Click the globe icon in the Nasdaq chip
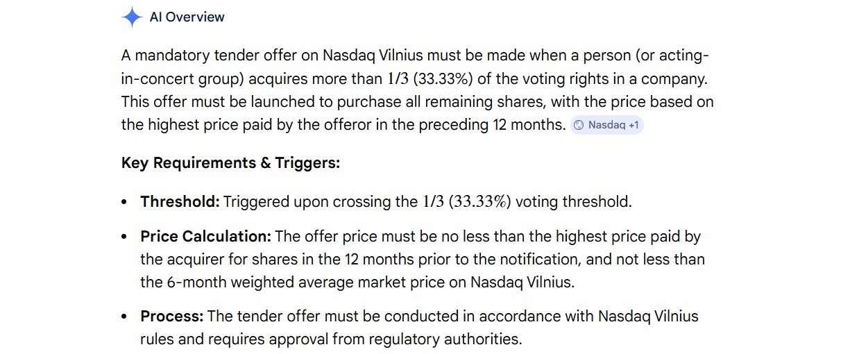The image size is (868, 354). click(x=579, y=126)
